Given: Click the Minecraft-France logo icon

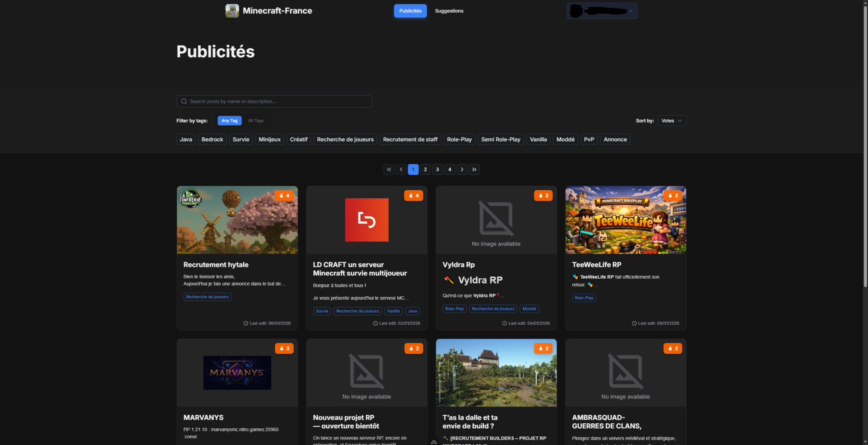Looking at the screenshot, I should coord(232,11).
